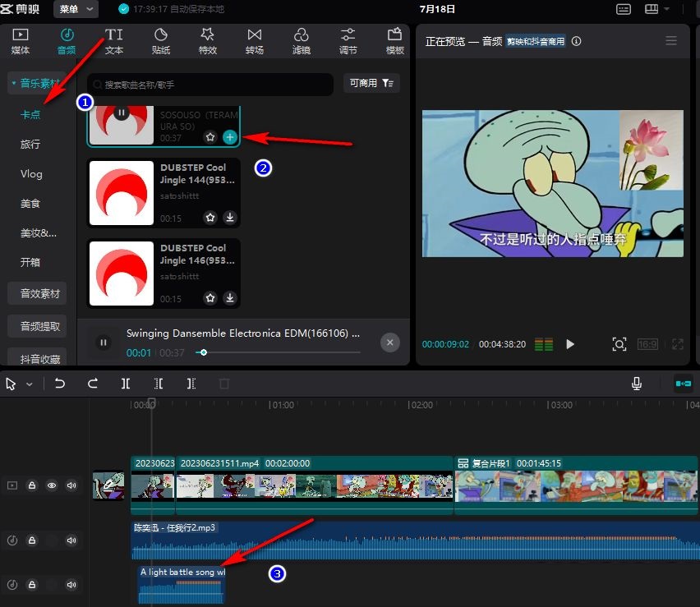Click the microphone record voiceover icon
This screenshot has width=700, height=607.
tap(636, 384)
